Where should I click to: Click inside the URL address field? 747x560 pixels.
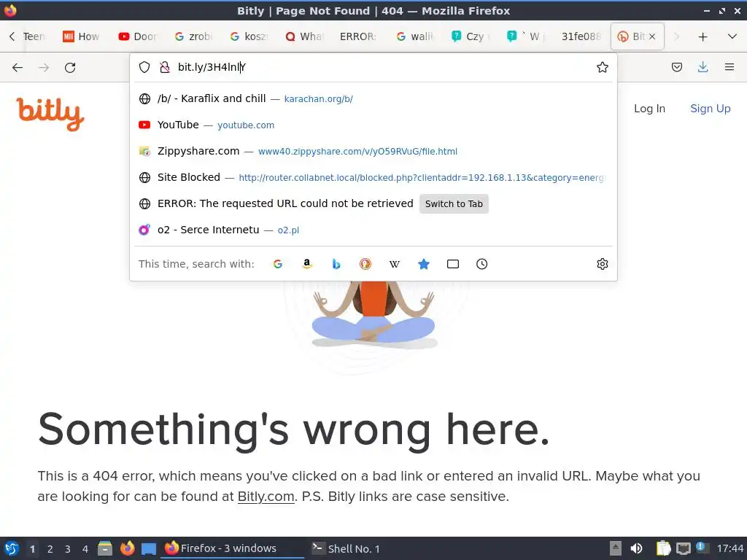tap(381, 67)
